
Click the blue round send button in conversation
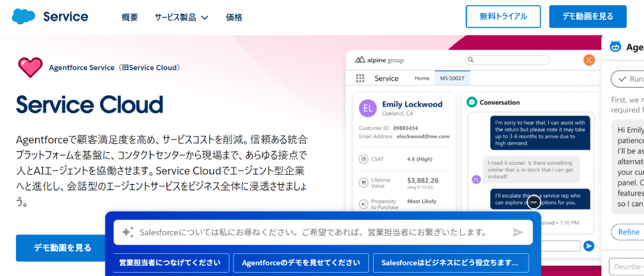click(589, 246)
